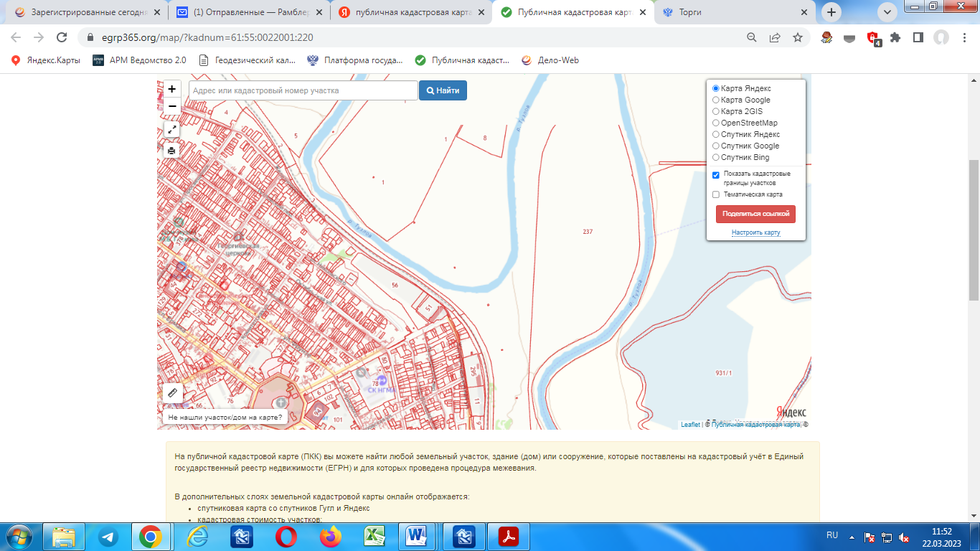
Task: Bookmark this page with the star icon
Action: (798, 37)
